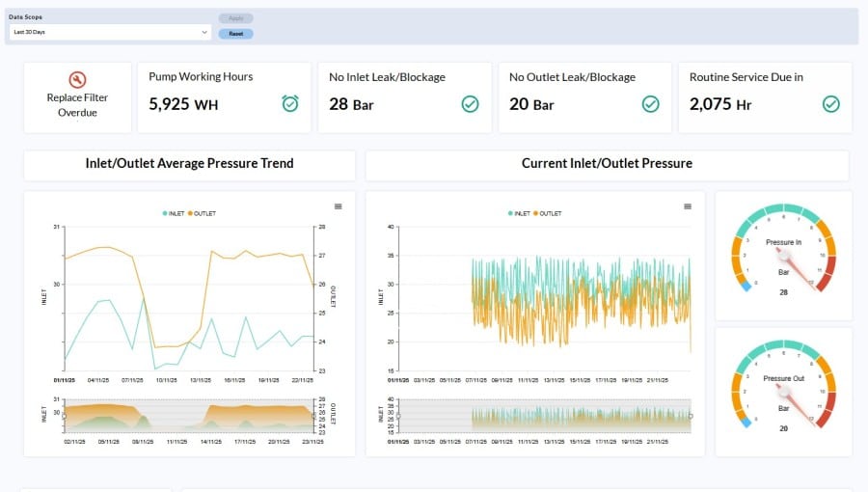Toggle OUTLET series in Current Pressure chart legend
Viewport: 868px width, 492px height.
click(547, 213)
